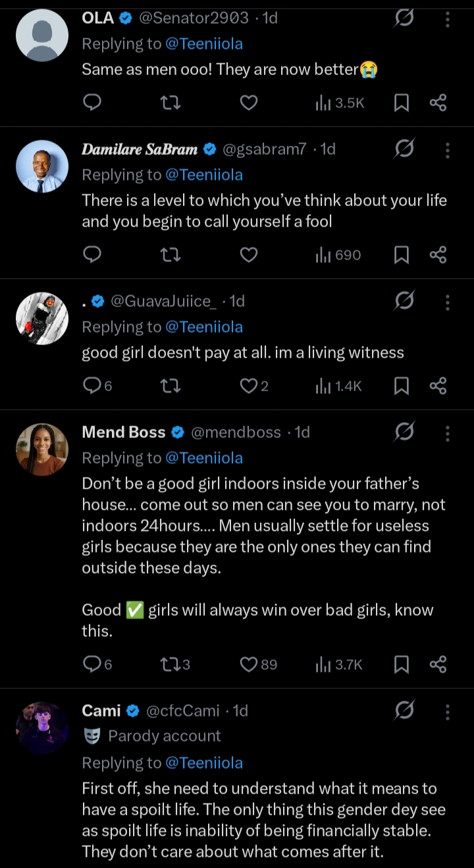Open the @Teeniiola link in OLA's reply

pos(204,44)
